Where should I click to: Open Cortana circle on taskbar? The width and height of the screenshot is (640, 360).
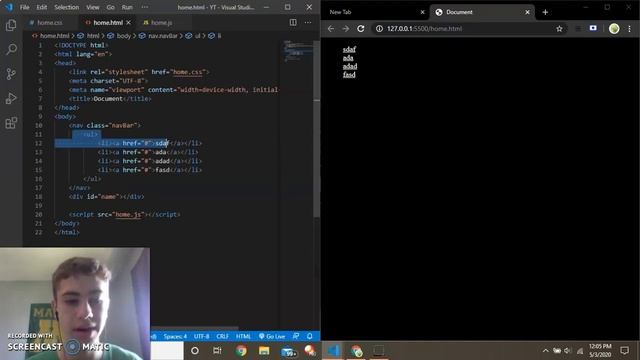(195, 351)
